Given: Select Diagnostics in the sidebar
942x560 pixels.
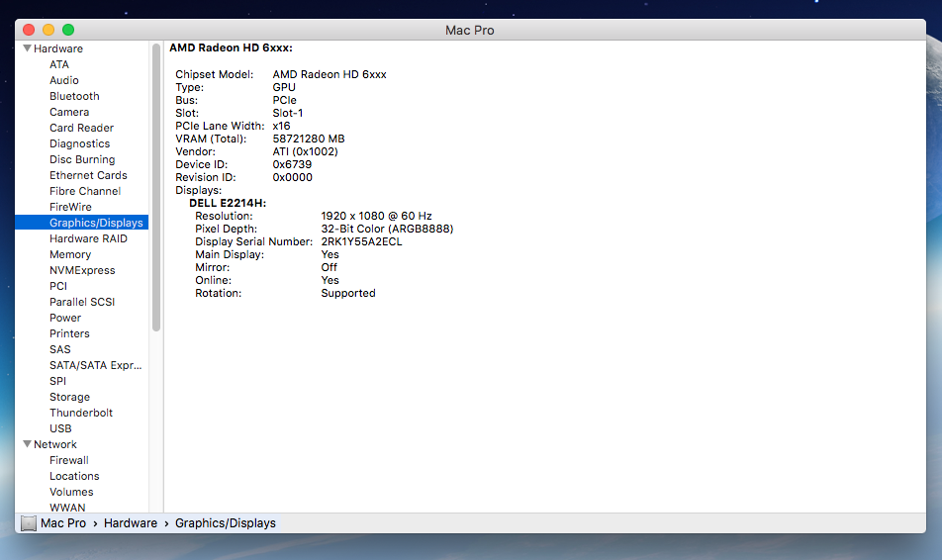Looking at the screenshot, I should pos(80,143).
